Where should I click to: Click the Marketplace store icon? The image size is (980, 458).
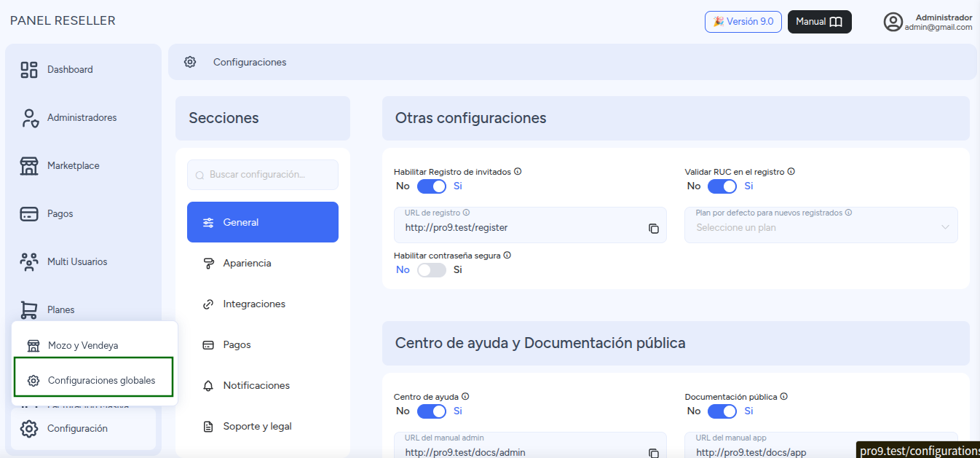click(x=29, y=166)
